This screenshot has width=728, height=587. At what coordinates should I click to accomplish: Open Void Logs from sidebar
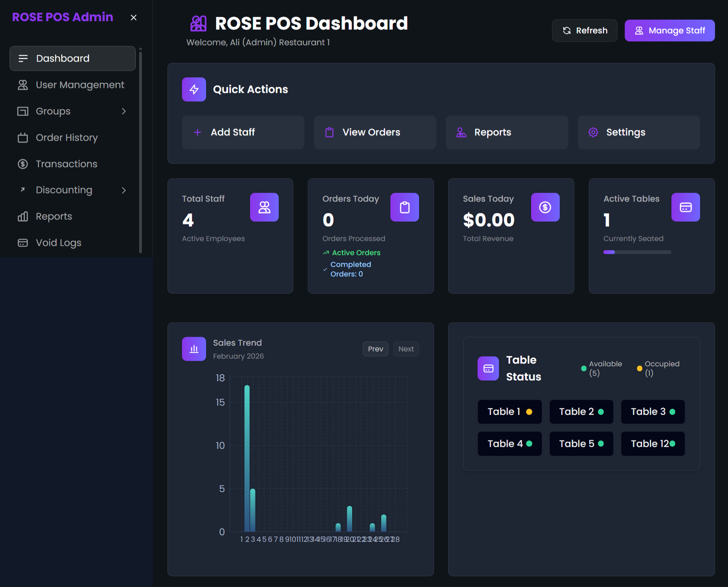click(58, 243)
